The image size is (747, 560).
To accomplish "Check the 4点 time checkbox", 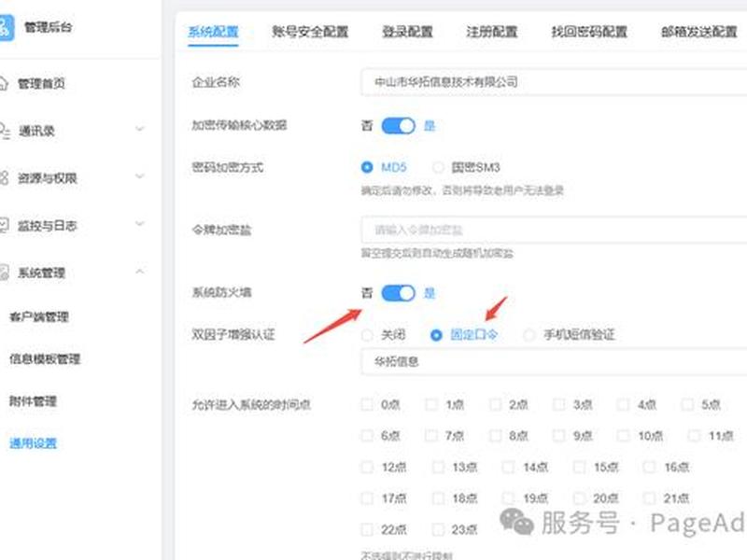I will point(623,404).
